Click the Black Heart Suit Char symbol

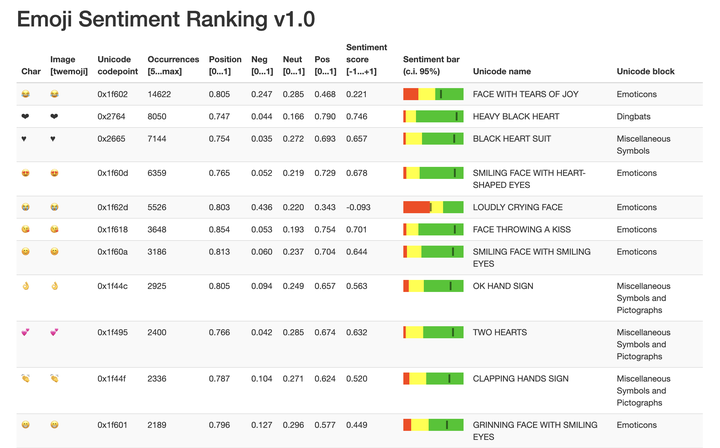(24, 139)
